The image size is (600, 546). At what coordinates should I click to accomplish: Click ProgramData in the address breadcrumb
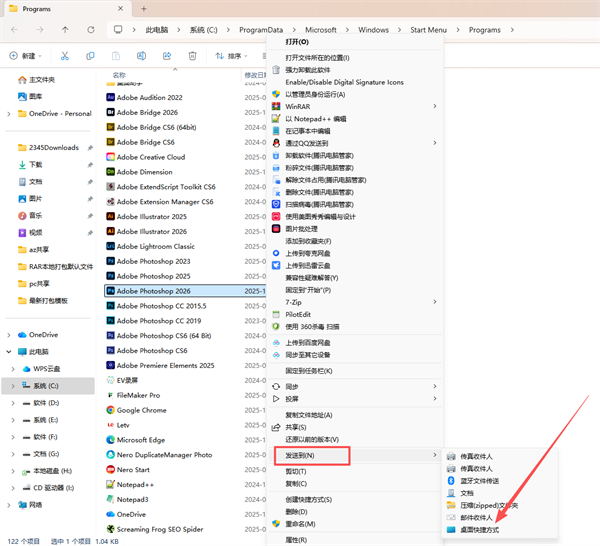pos(261,30)
